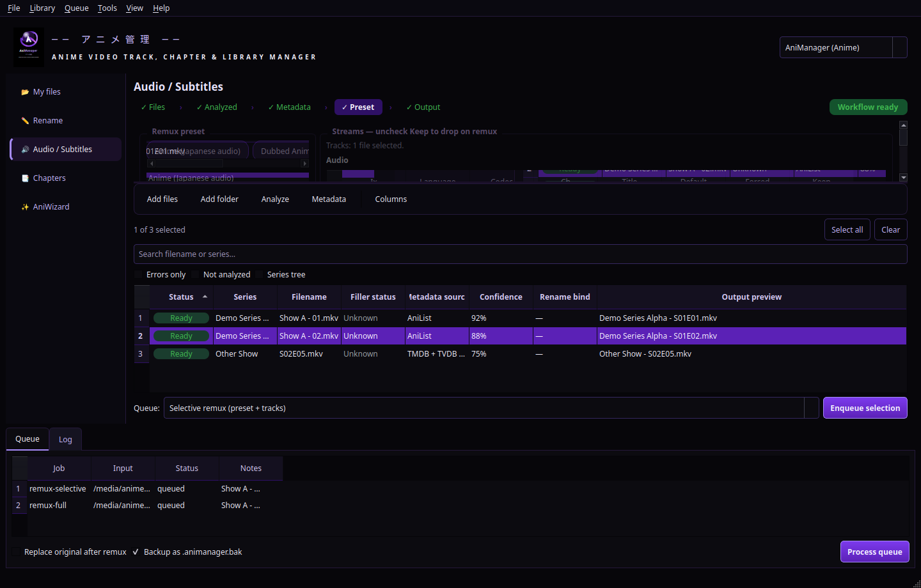
Task: Open the Library menu
Action: click(42, 8)
